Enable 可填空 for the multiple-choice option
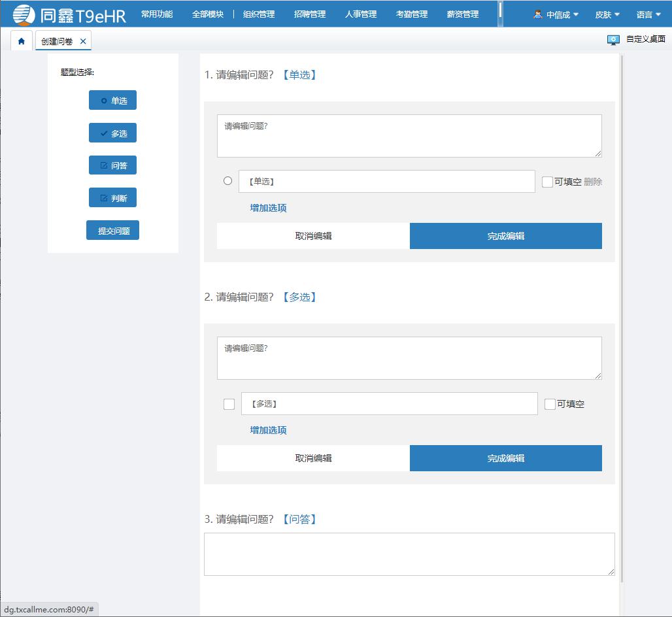Screen dimensions: 672x617 [550, 405]
